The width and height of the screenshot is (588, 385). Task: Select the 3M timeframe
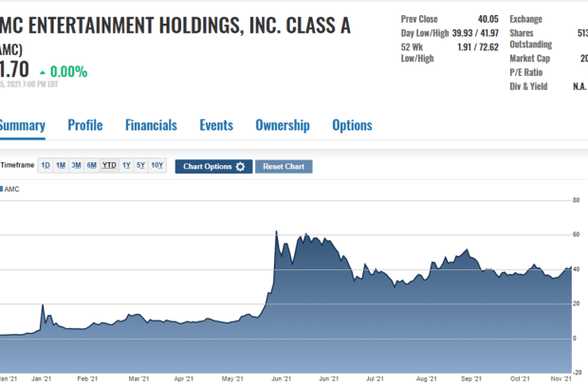pyautogui.click(x=76, y=165)
